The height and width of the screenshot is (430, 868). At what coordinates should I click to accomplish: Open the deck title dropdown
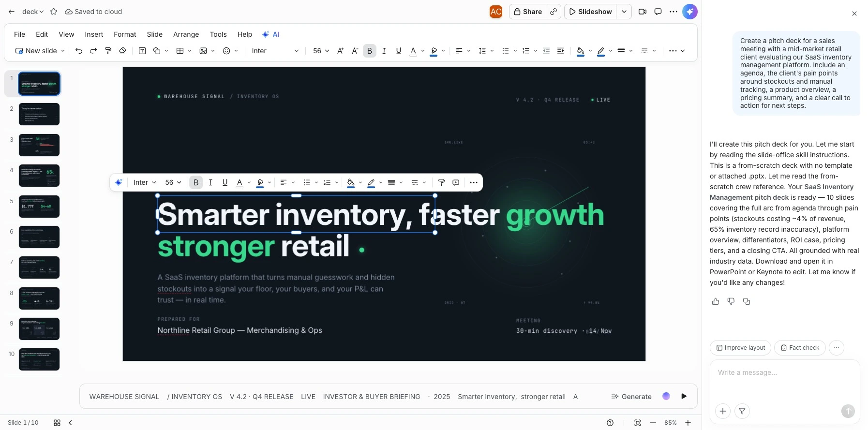pyautogui.click(x=33, y=12)
